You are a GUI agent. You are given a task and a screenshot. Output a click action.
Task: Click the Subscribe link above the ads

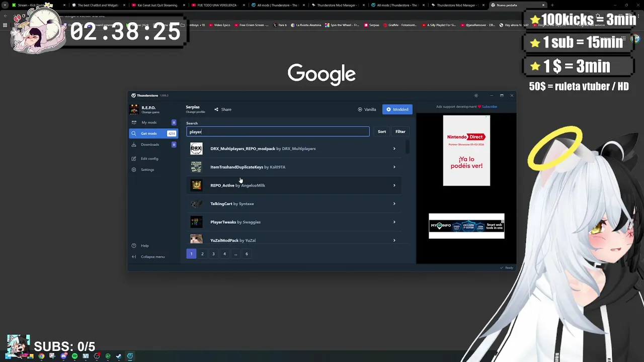(x=489, y=107)
